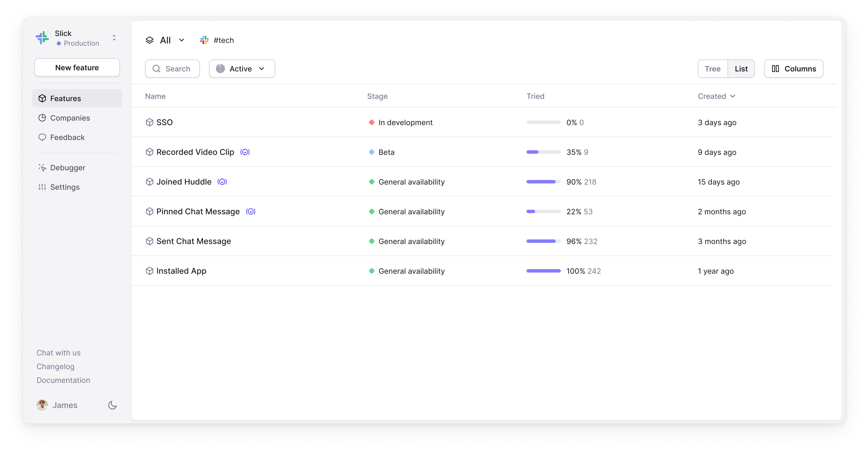Click the green stage dot for Joined Huddle

[x=372, y=182]
